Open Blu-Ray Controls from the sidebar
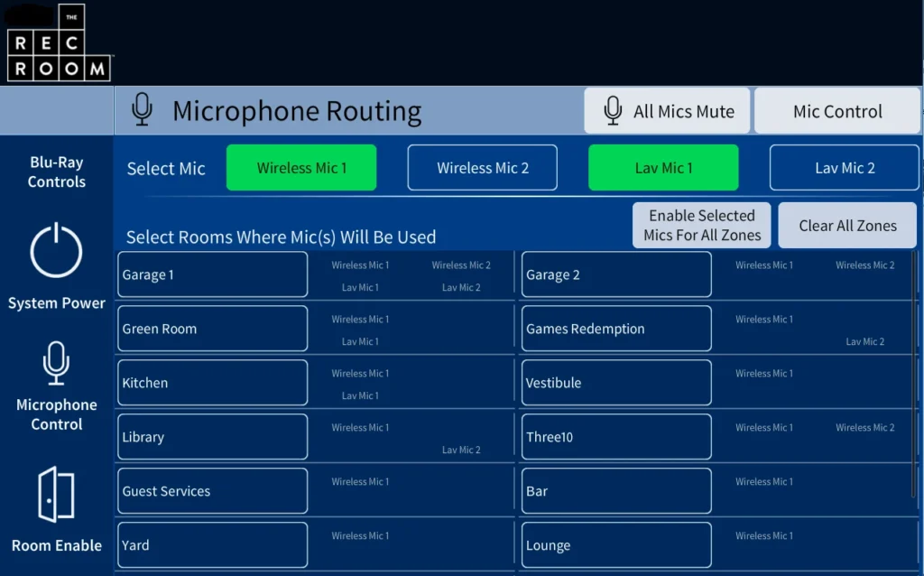Viewport: 924px width, 576px height. click(x=56, y=172)
